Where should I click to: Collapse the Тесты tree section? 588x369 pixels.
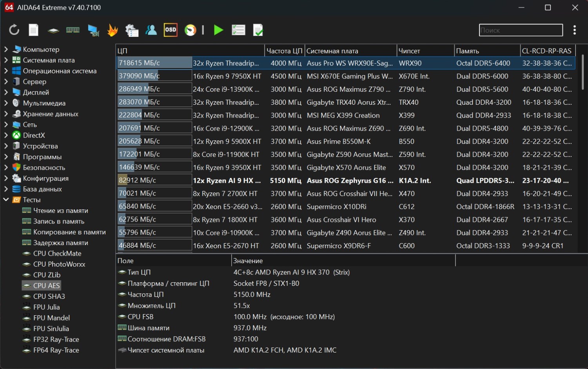click(6, 200)
